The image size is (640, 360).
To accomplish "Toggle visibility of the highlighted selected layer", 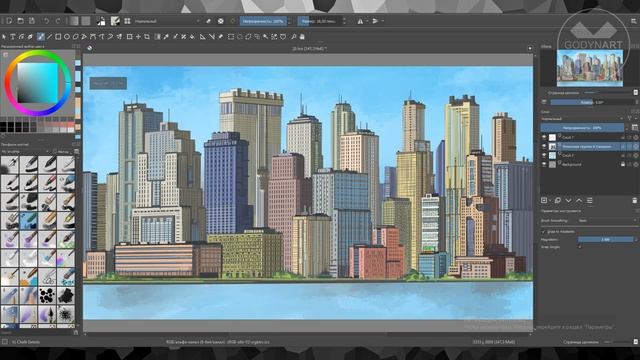I will pyautogui.click(x=544, y=146).
